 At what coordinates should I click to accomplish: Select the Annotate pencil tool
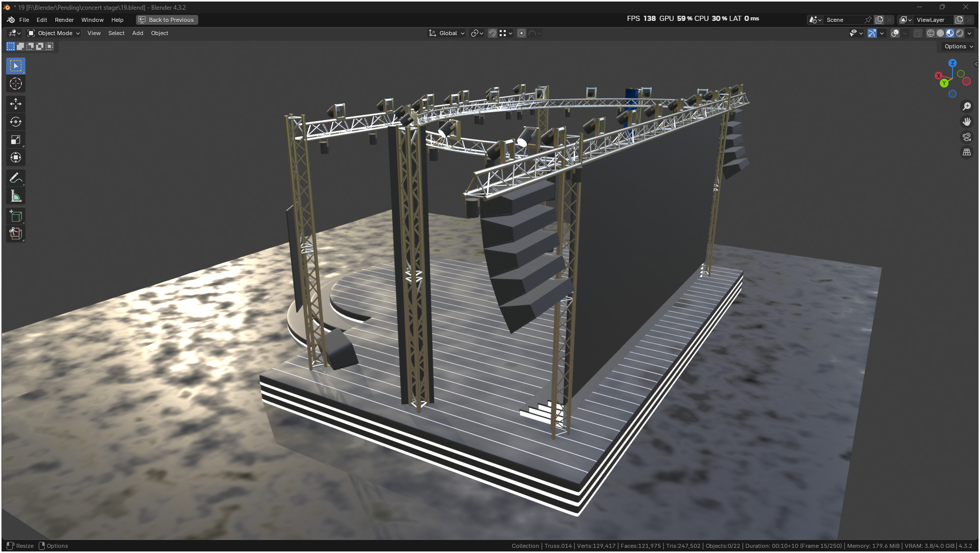pyautogui.click(x=16, y=178)
